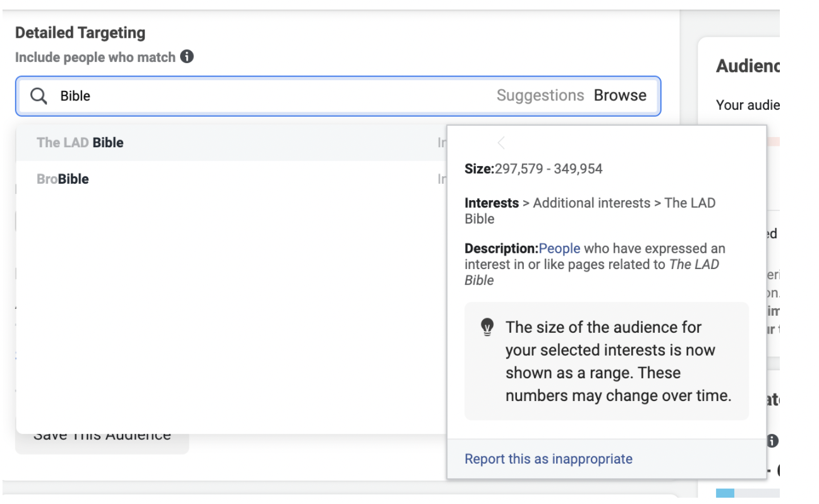Click the Additional interests breadcrumb text
Screen dimensions: 819x504
(591, 203)
